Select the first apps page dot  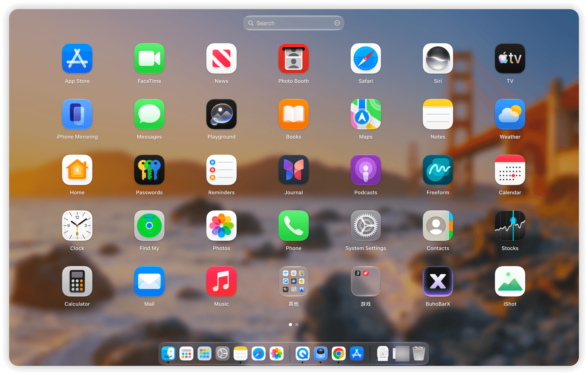pos(290,325)
